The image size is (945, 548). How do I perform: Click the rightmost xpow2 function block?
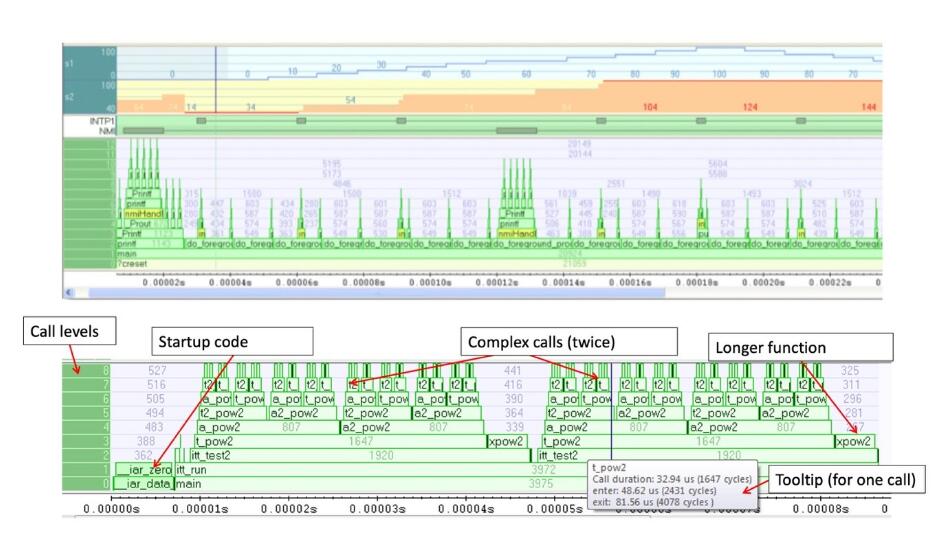click(x=855, y=440)
